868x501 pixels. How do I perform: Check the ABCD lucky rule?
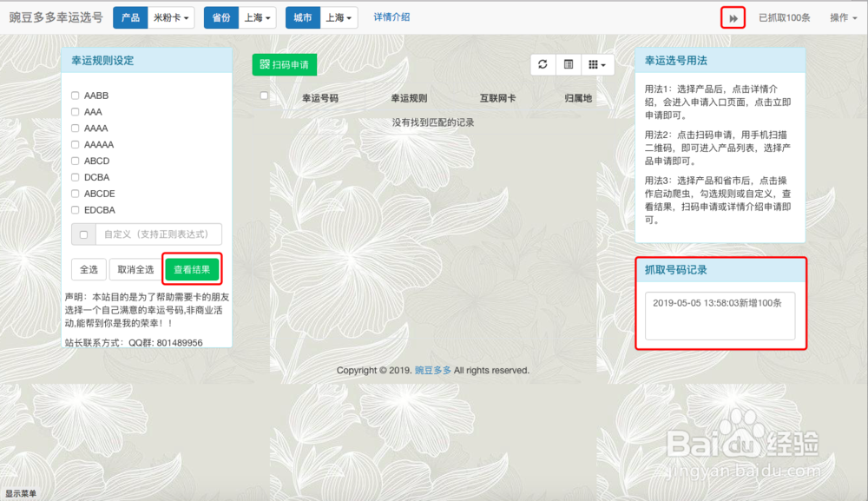tap(75, 160)
